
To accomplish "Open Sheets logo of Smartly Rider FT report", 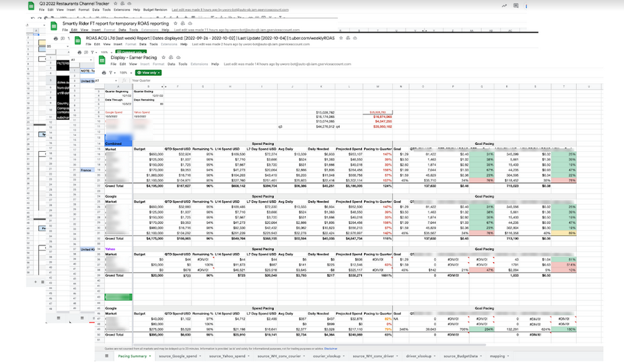I will click(53, 26).
